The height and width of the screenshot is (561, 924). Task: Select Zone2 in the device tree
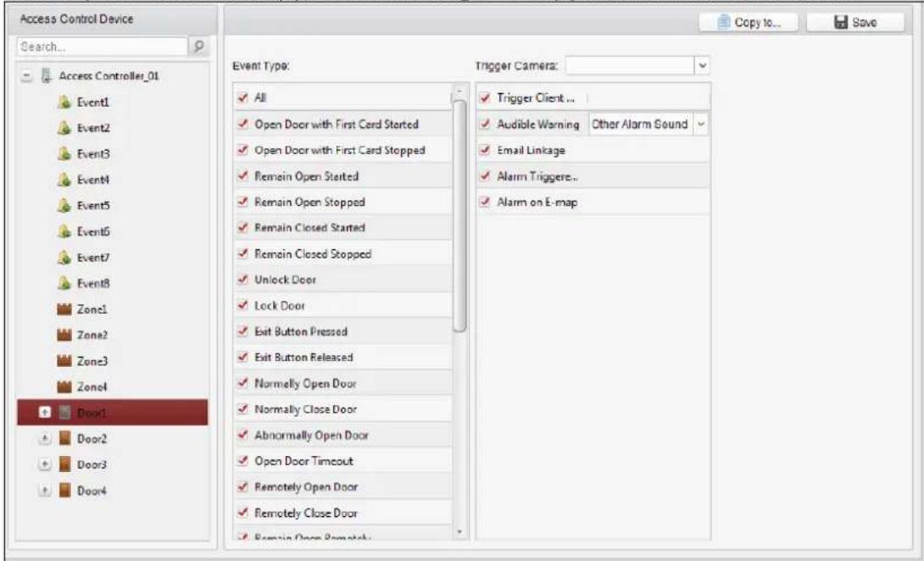pos(92,335)
